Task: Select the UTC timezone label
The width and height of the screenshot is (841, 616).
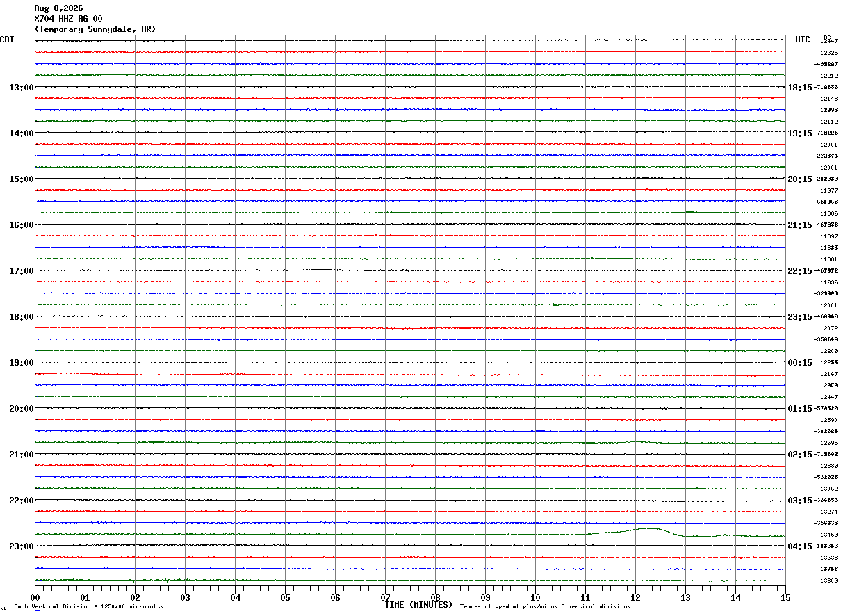Action: pos(803,40)
